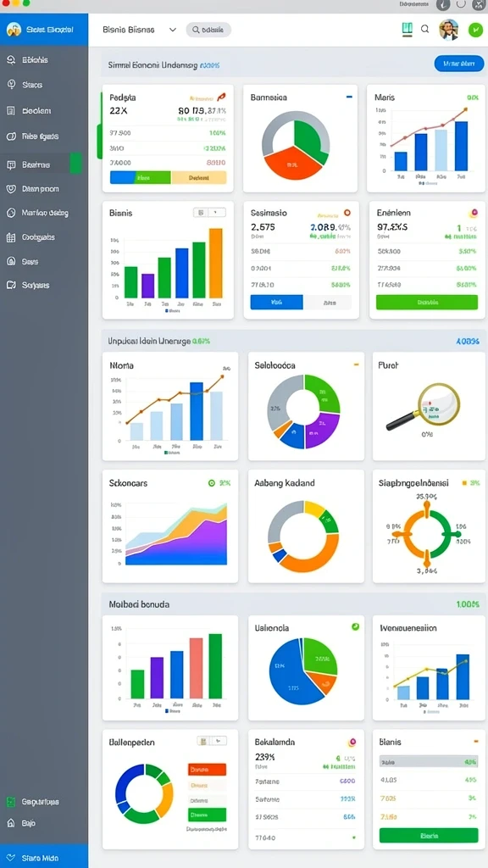The width and height of the screenshot is (488, 868).
Task: Toggle the green circle indicator on the Skoncars card
Action: point(211,483)
